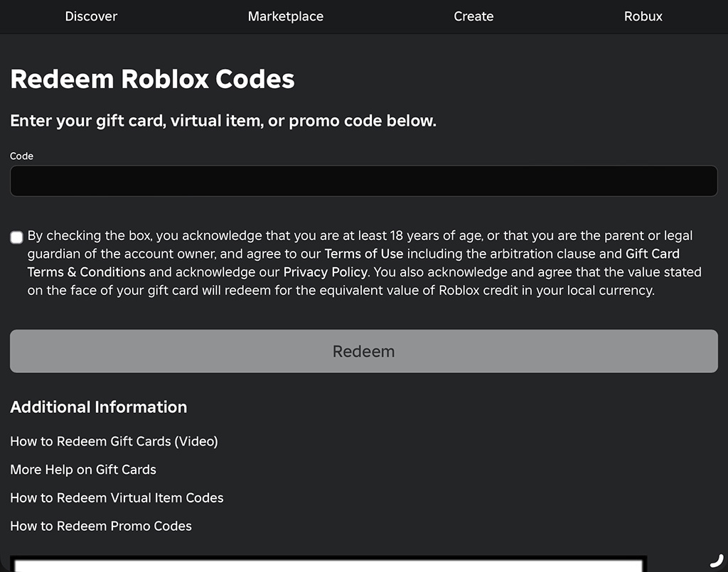Click the curved icon in bottom corner
728x572 pixels.
(x=717, y=561)
